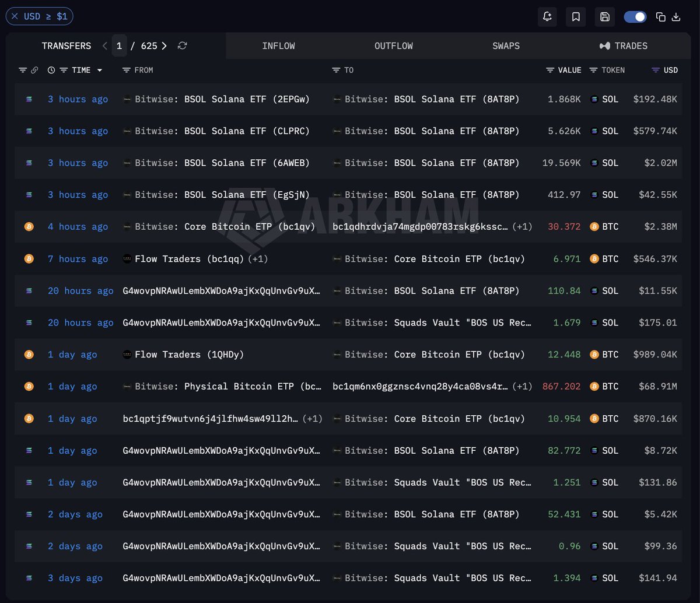Image resolution: width=700 pixels, height=603 pixels.
Task: Expand the (+1) next to Flow Traders (bc1qq)
Action: coord(258,259)
